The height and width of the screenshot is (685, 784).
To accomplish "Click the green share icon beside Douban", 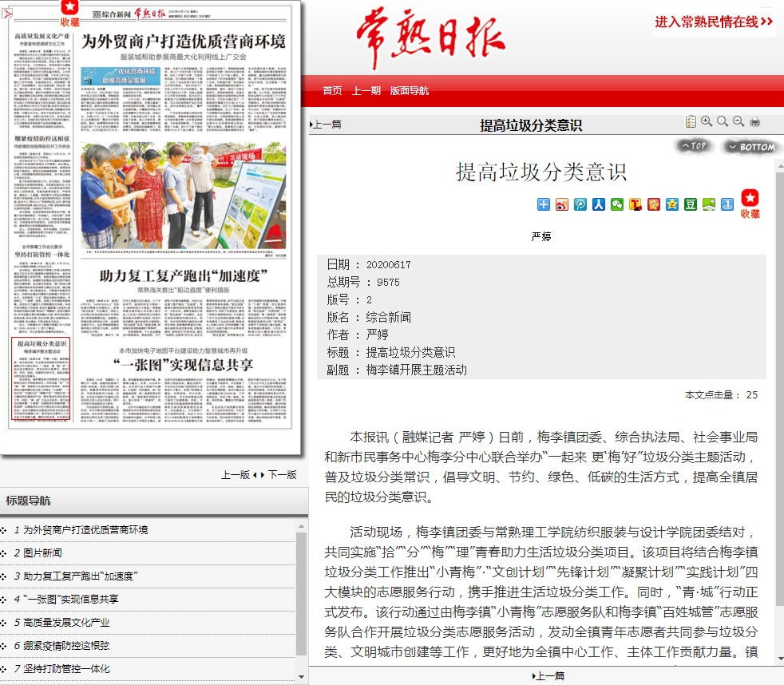I will tap(709, 204).
